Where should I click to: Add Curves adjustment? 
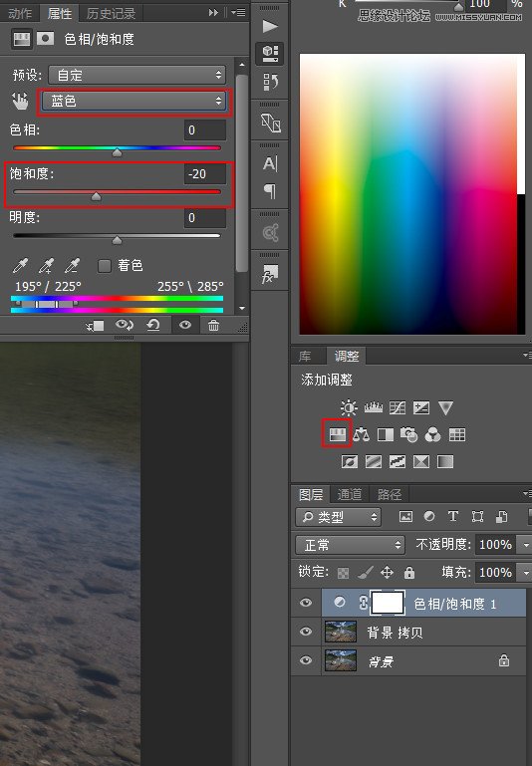[398, 407]
